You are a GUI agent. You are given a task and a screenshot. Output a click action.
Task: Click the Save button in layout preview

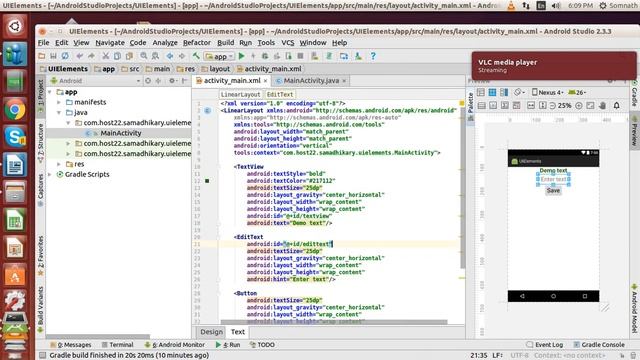(x=553, y=191)
